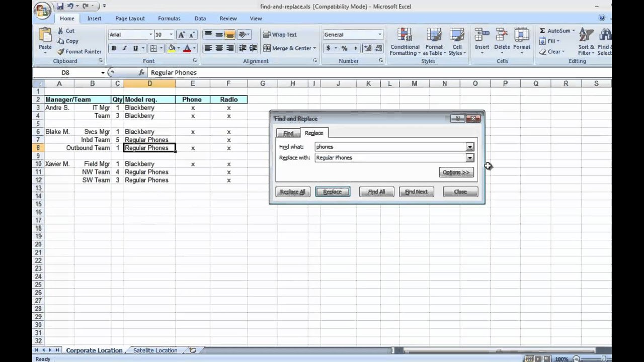Activate the Format Painter
The width and height of the screenshot is (644, 362).
pos(79,51)
